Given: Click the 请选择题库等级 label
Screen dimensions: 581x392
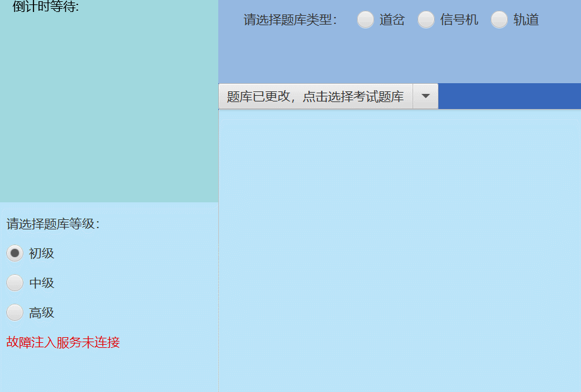Looking at the screenshot, I should (x=53, y=224).
